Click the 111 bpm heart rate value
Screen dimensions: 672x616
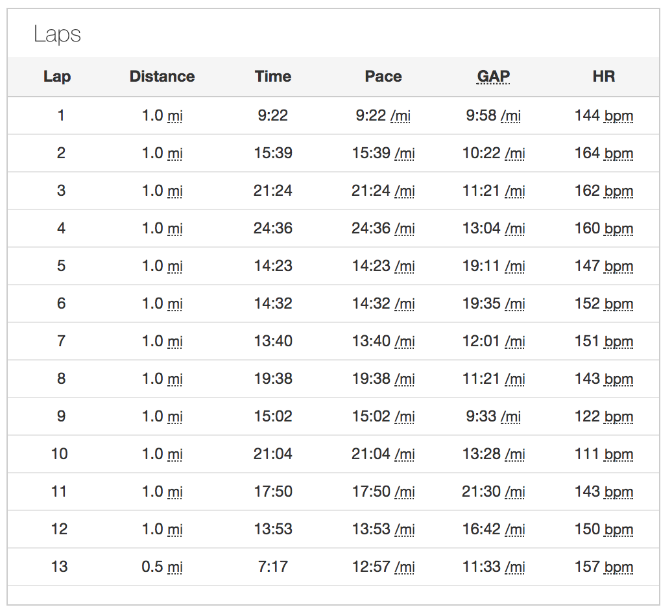tap(603, 454)
